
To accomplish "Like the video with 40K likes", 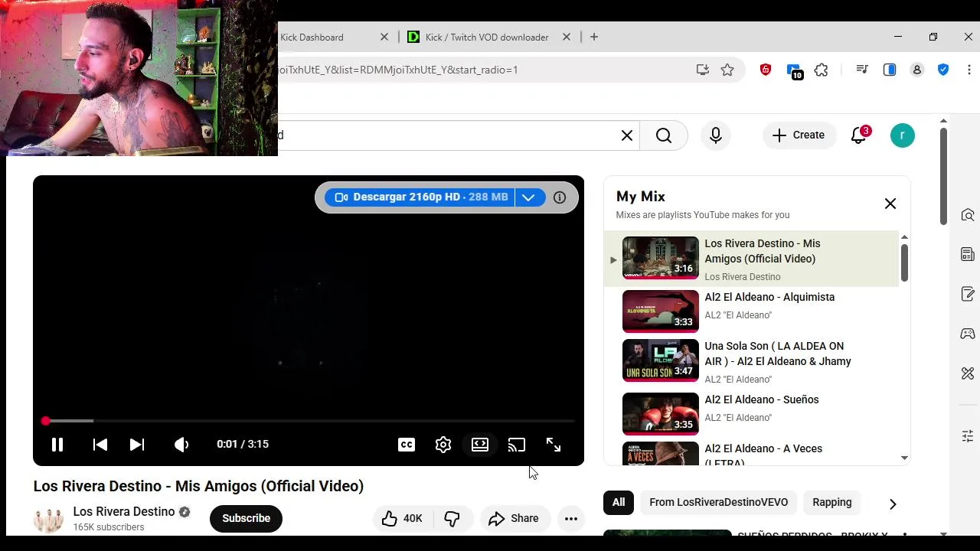I will click(403, 518).
